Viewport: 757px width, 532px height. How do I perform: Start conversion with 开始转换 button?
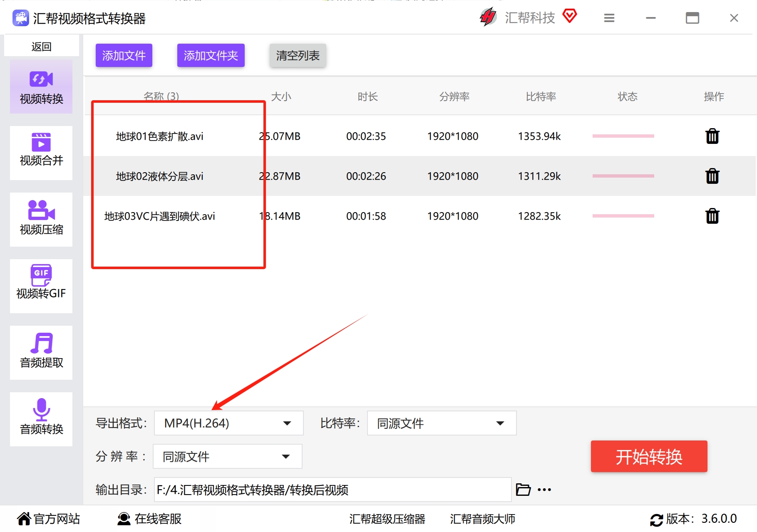pyautogui.click(x=649, y=456)
